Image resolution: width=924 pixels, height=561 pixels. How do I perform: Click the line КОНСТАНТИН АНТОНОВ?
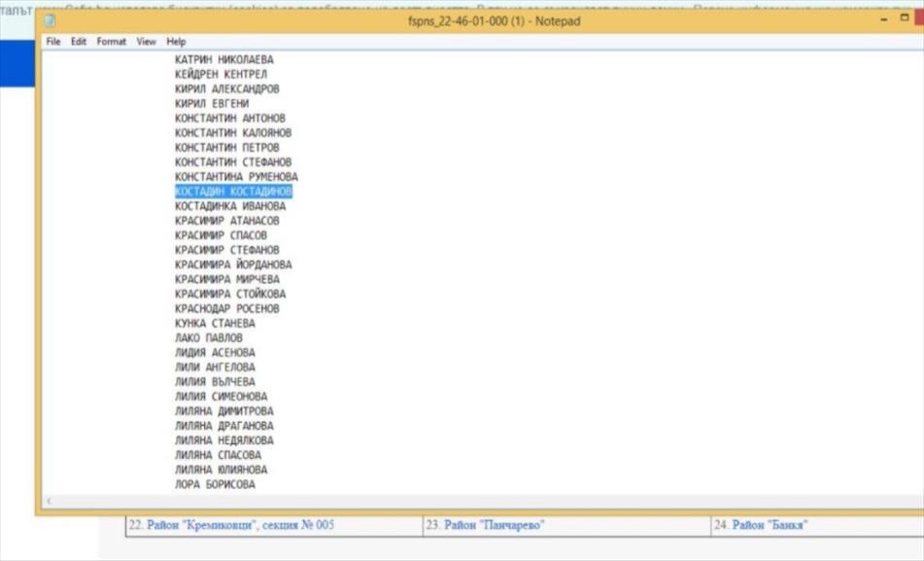point(230,118)
